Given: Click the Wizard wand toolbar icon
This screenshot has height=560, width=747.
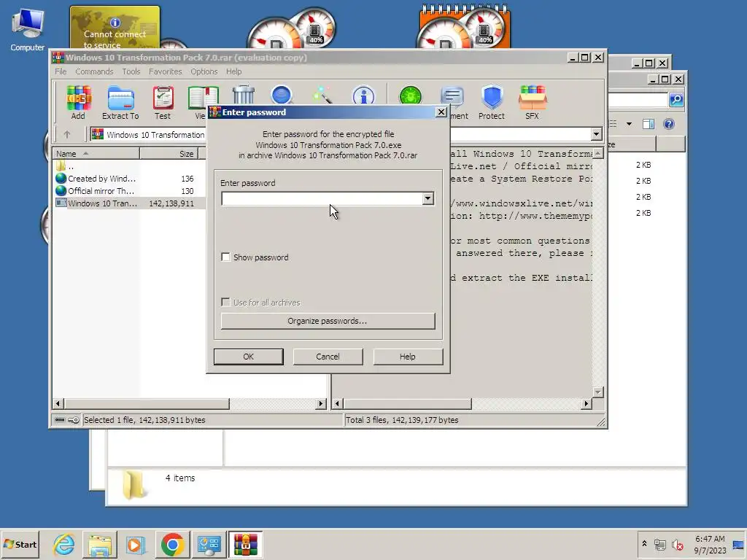Looking at the screenshot, I should (322, 94).
